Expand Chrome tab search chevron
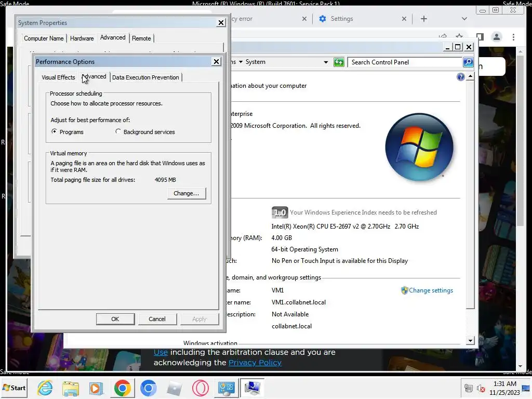Viewport: 532px width, 399px height. click(464, 19)
